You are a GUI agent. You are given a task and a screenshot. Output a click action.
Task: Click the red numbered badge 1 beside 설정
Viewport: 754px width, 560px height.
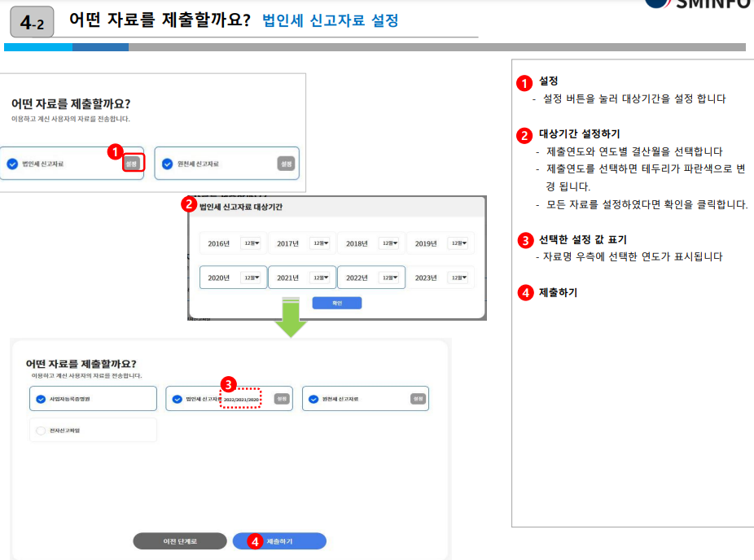[525, 81]
